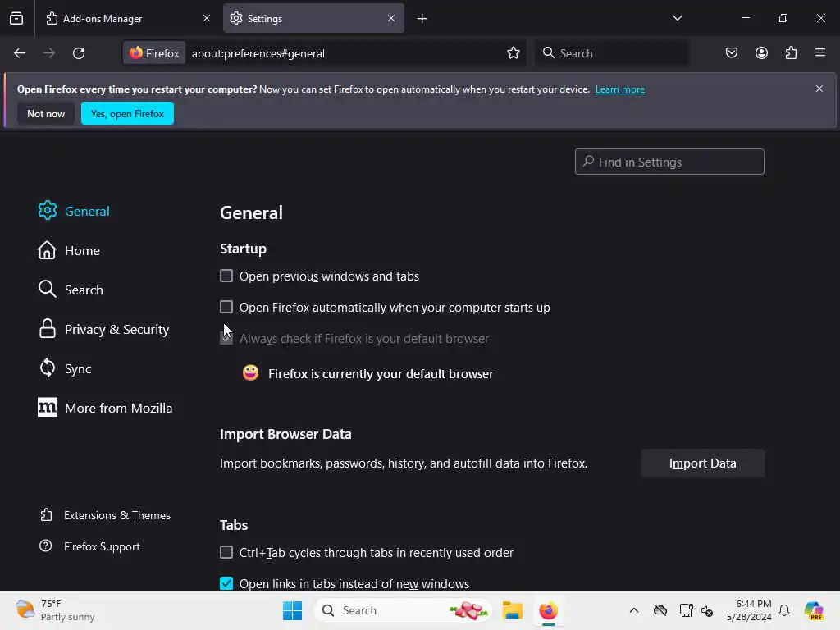Screen dimensions: 840x630
Task: Open clock and date in taskbar
Action: click(x=749, y=610)
